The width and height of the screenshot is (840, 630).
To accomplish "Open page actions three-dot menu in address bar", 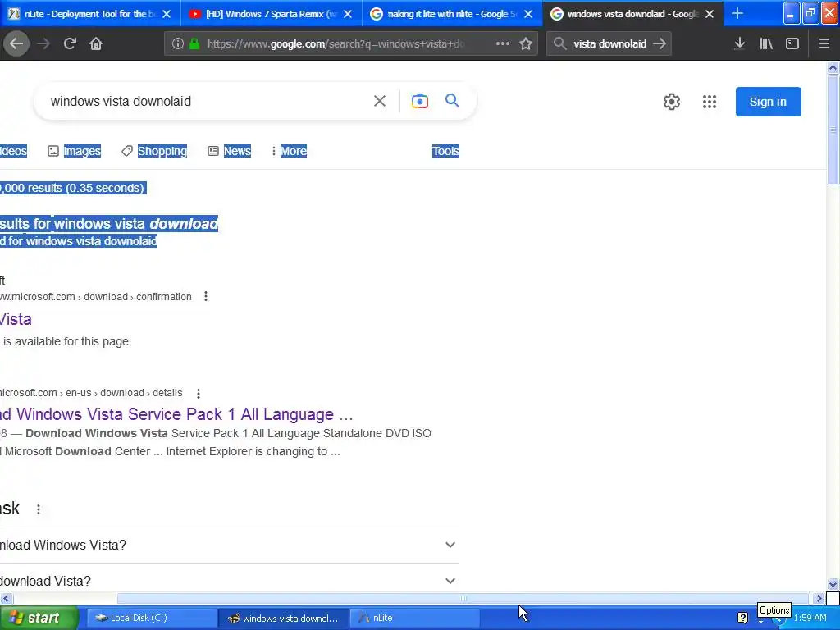I will (x=503, y=44).
